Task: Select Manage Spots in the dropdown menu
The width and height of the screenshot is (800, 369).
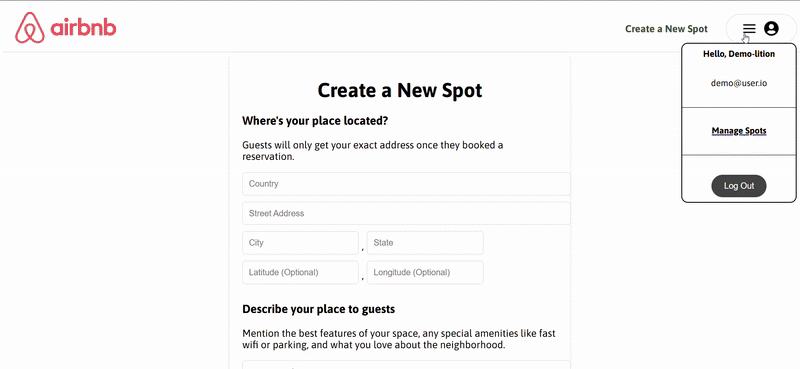Action: 739,131
